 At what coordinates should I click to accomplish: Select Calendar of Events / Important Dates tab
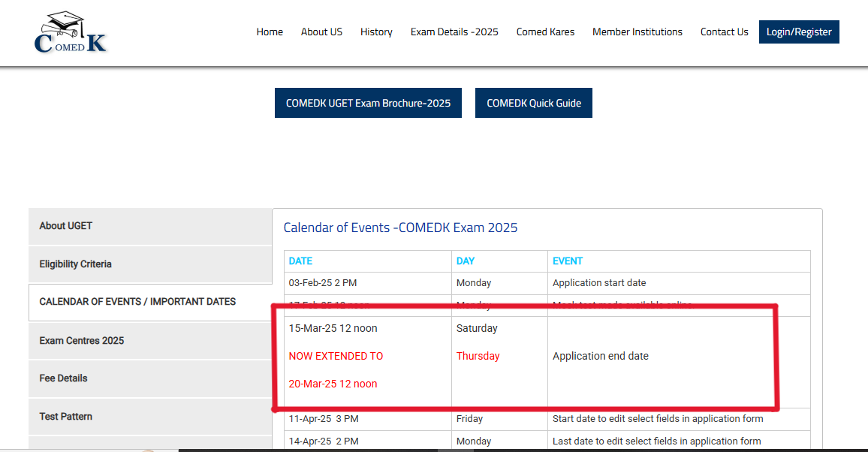[x=150, y=302]
